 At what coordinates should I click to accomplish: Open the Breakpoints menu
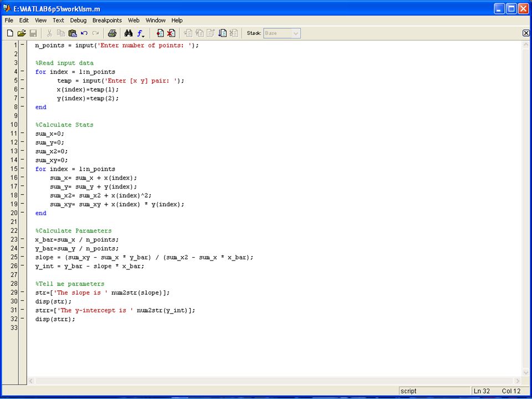tap(107, 21)
